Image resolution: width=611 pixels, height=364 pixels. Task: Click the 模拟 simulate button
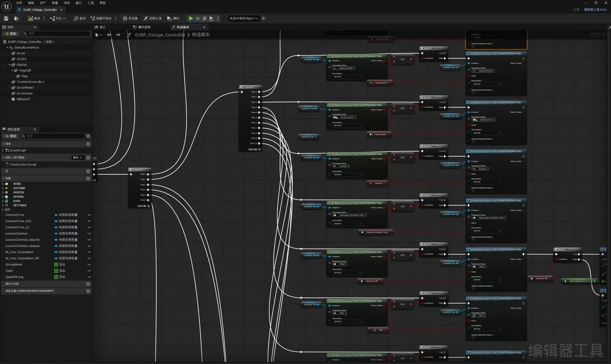point(173,18)
